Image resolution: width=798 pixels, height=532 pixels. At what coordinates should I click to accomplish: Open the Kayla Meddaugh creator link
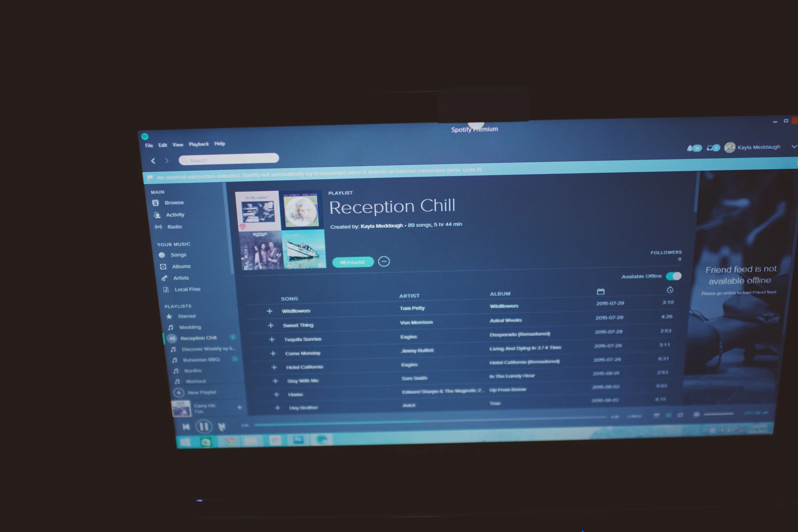(x=382, y=226)
